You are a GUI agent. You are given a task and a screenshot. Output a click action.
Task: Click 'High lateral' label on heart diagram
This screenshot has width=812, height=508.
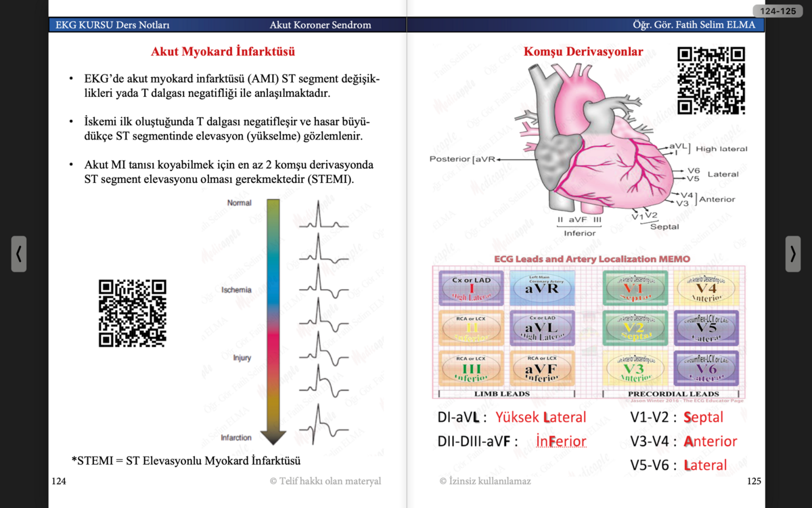721,148
